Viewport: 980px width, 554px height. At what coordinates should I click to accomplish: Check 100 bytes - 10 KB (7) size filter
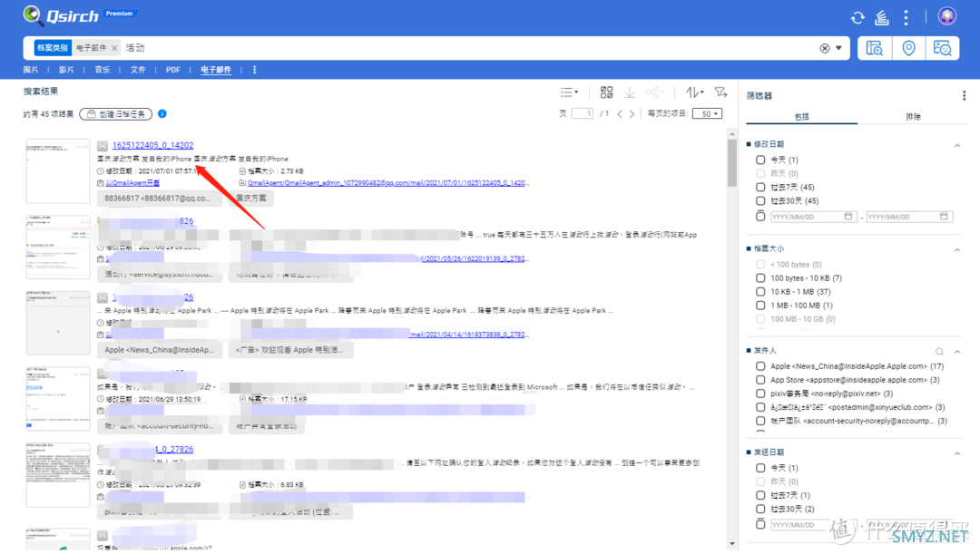coord(760,278)
